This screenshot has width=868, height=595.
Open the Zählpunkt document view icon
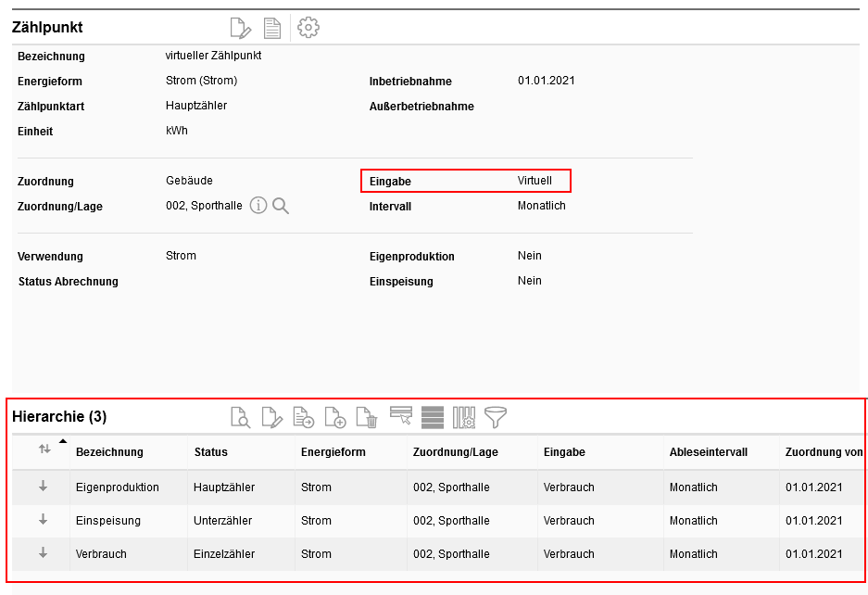tap(272, 28)
